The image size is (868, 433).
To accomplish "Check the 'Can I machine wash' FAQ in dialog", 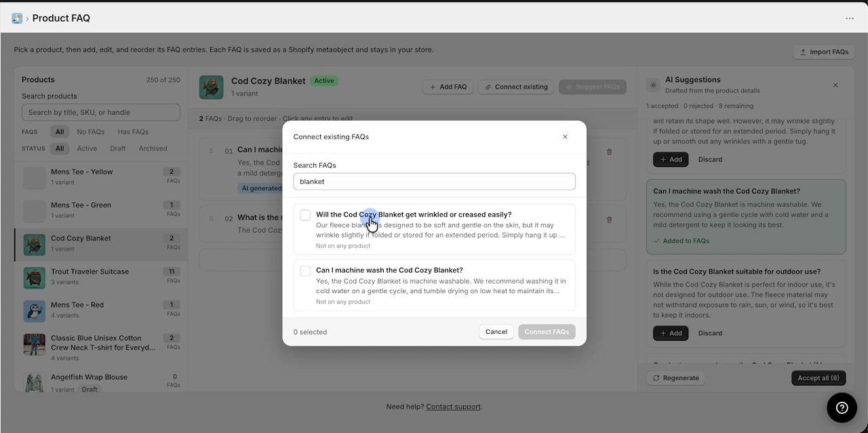I will [305, 271].
